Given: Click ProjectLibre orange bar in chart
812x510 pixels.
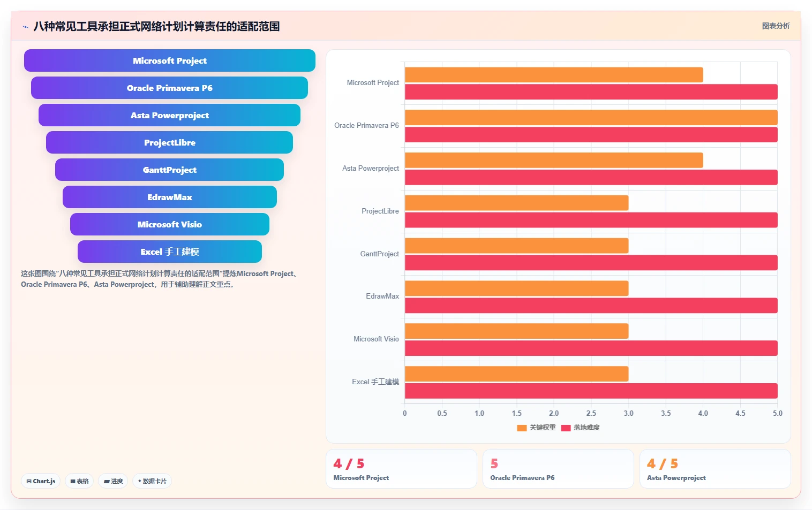Looking at the screenshot, I should coord(517,203).
